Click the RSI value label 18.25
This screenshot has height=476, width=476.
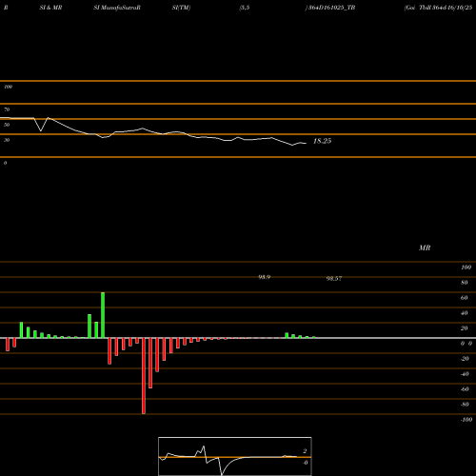coord(322,141)
